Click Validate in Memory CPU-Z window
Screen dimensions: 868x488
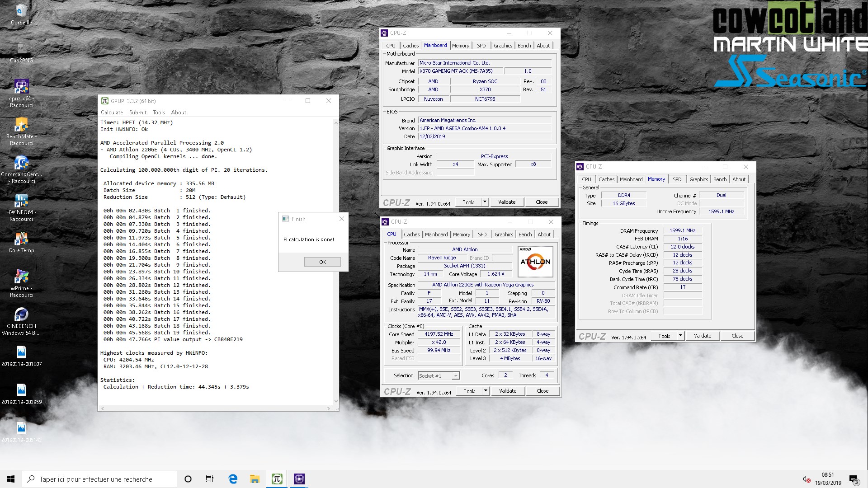click(703, 336)
